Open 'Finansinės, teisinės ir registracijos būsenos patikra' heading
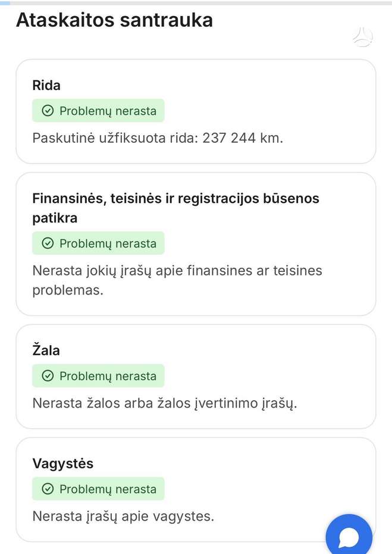Viewport: 392px width, 554px height. [x=175, y=208]
